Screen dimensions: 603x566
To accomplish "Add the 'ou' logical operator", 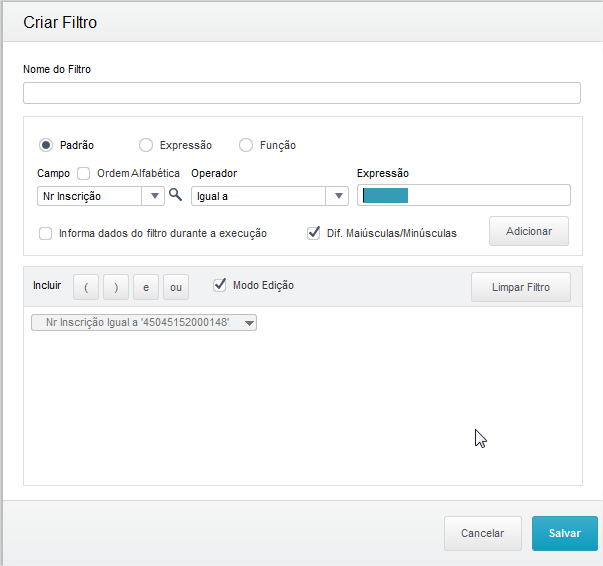I will 176,288.
